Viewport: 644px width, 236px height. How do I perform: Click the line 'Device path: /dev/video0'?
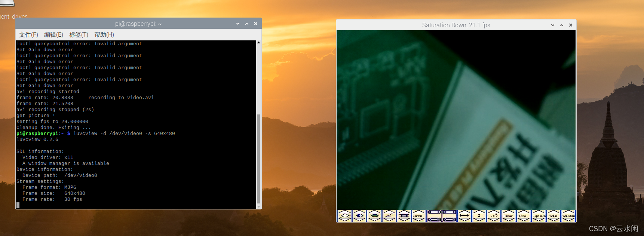(60, 175)
